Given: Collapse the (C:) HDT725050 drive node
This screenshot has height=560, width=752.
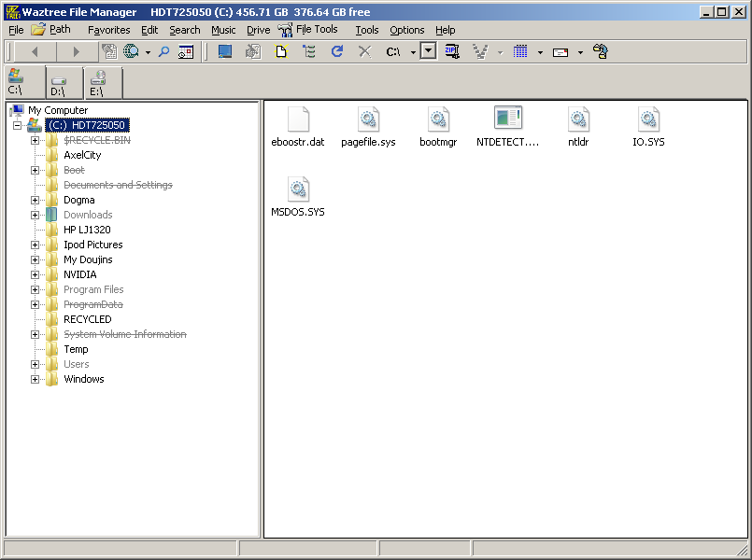Looking at the screenshot, I should click(17, 125).
